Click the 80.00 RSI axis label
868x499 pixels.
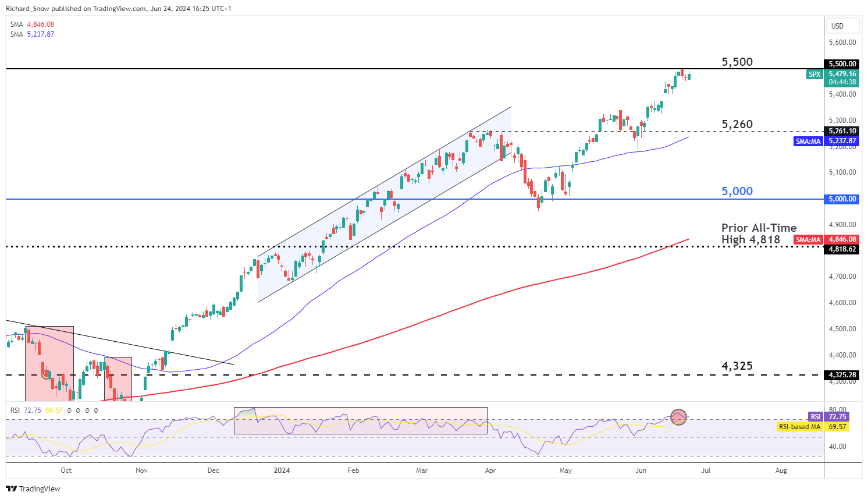coord(838,410)
